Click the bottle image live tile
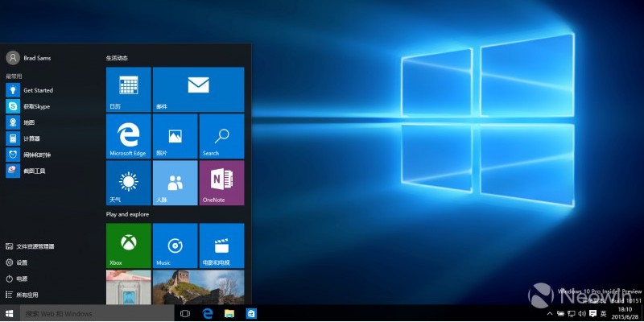 (129, 287)
